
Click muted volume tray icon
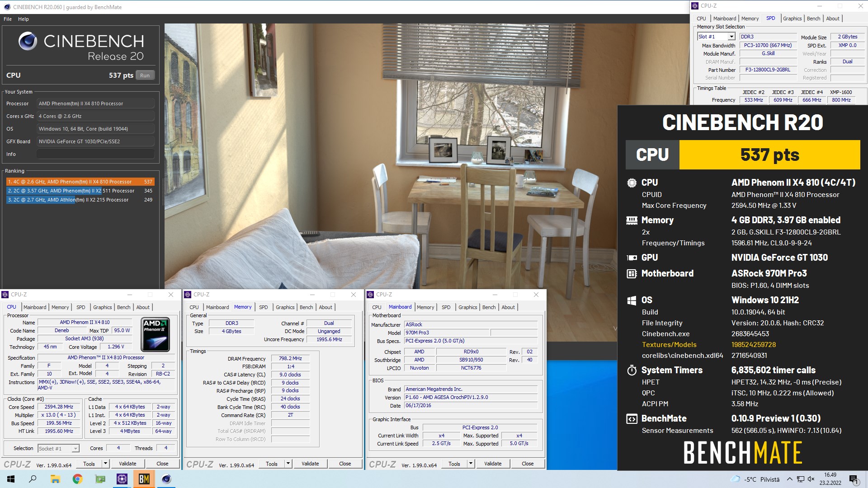811,479
